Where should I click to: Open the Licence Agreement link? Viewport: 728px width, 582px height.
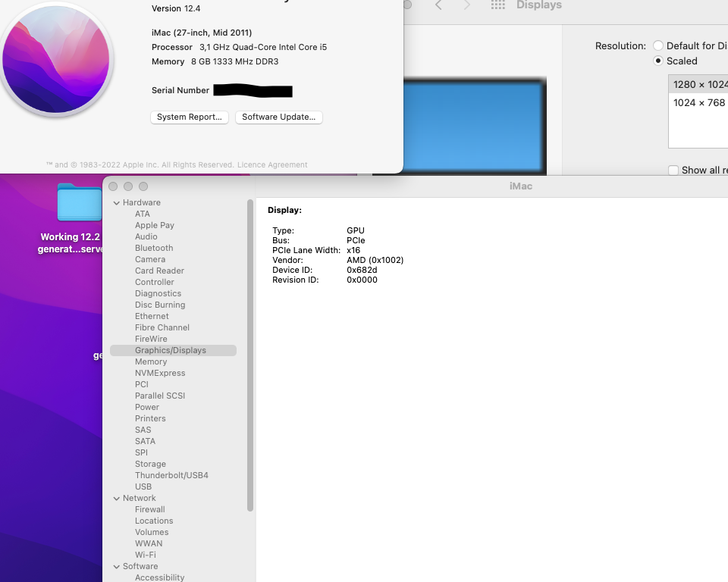click(x=272, y=164)
